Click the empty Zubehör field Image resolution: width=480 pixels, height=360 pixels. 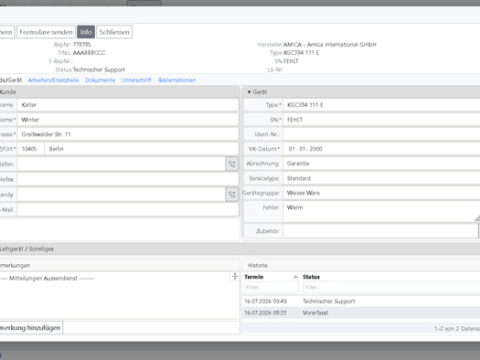point(381,231)
